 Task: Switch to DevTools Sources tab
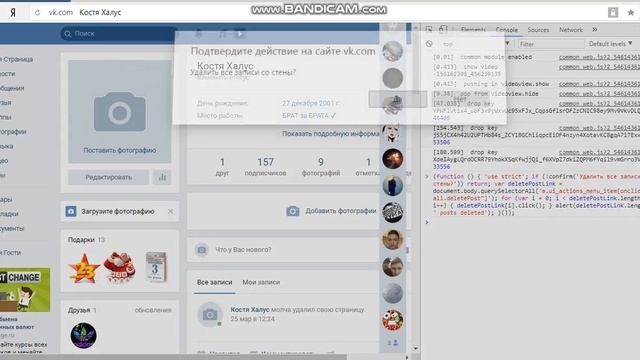(538, 30)
